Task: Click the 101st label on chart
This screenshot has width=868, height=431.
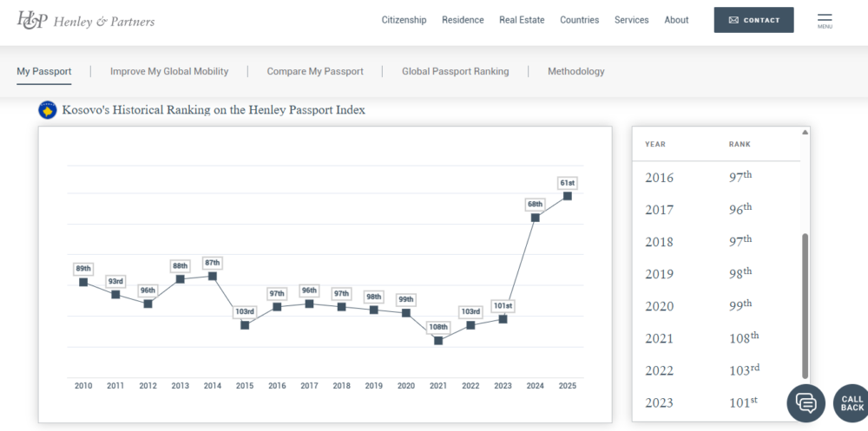Action: click(503, 306)
